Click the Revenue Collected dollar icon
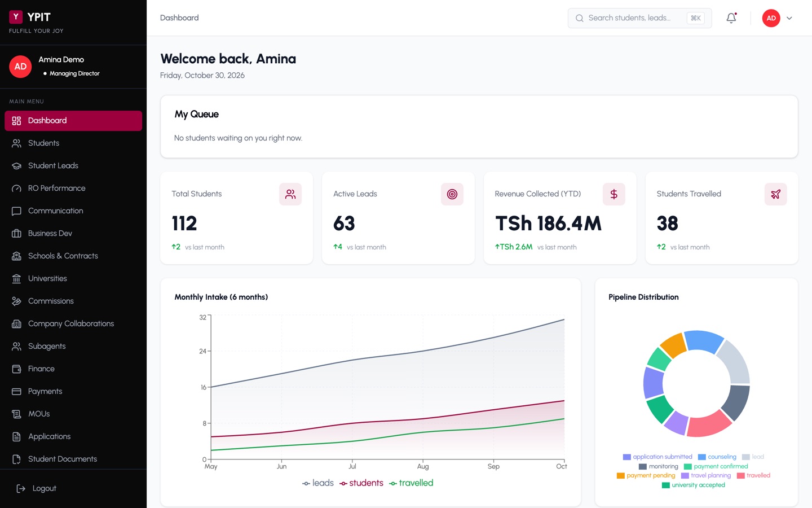This screenshot has height=508, width=812. (614, 194)
